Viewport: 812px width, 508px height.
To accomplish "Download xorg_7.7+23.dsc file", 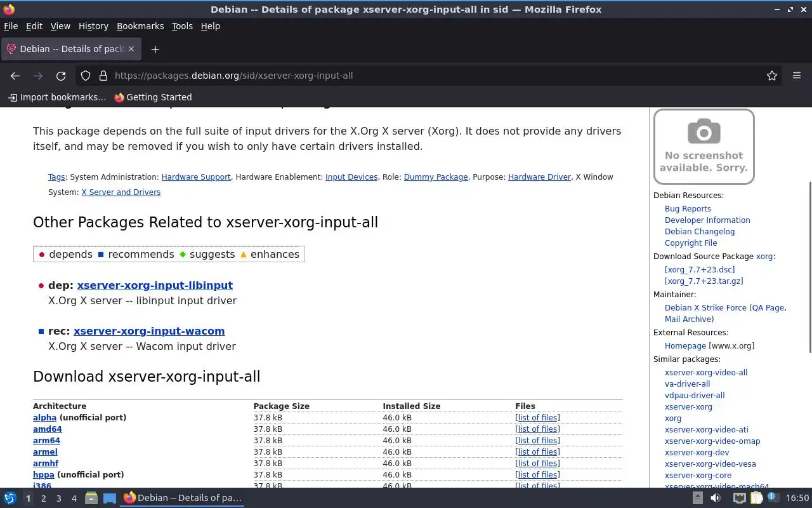I will tap(700, 270).
